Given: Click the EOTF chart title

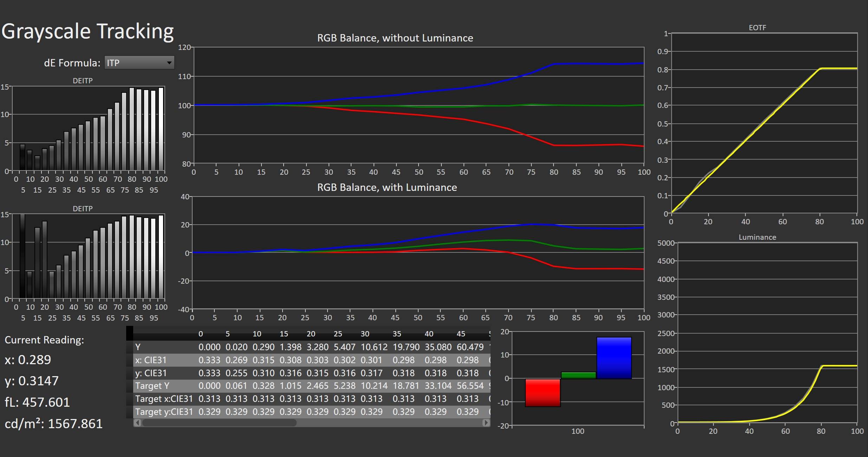Looking at the screenshot, I should click(757, 27).
